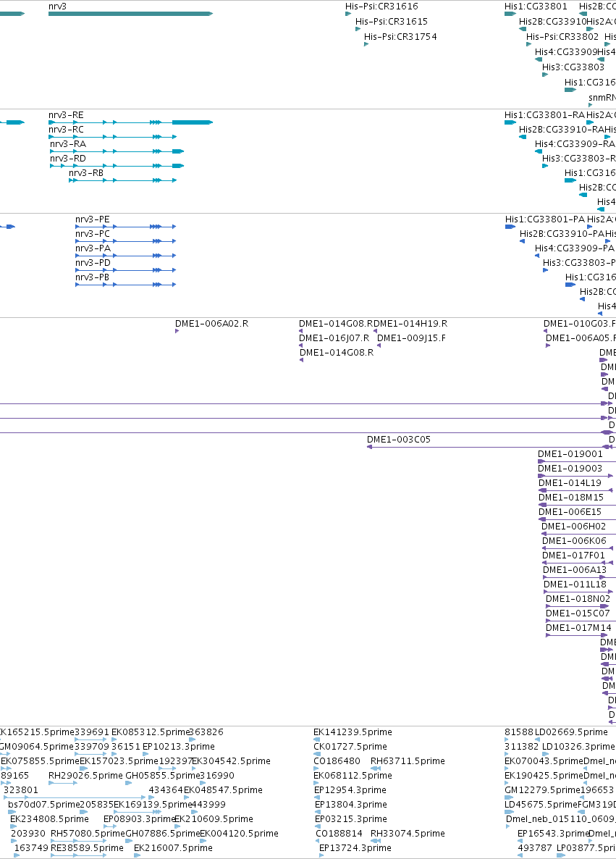Viewport: 616px width, 859px height.
Task: Select the 163749 EST label
Action: click(31, 849)
